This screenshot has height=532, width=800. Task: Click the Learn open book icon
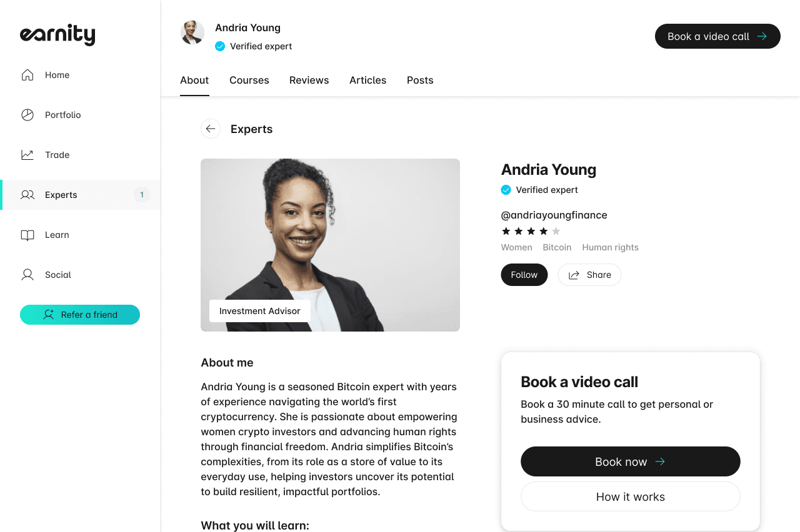click(x=27, y=235)
